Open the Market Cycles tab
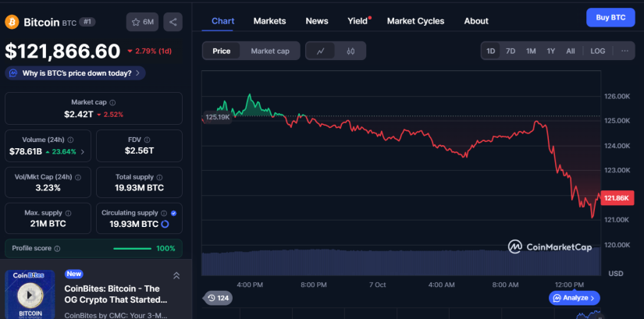 [x=415, y=21]
